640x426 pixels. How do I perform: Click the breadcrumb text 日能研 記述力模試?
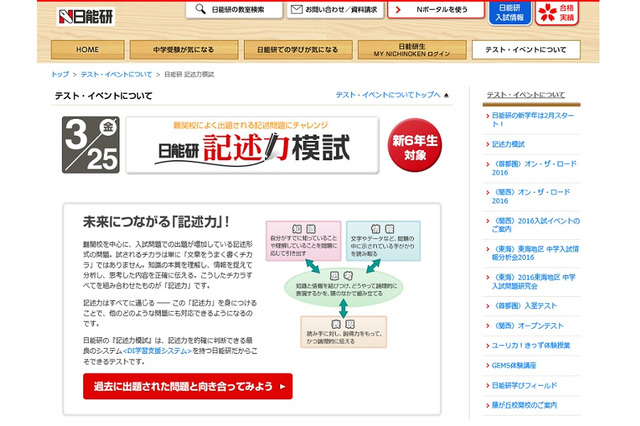click(189, 74)
